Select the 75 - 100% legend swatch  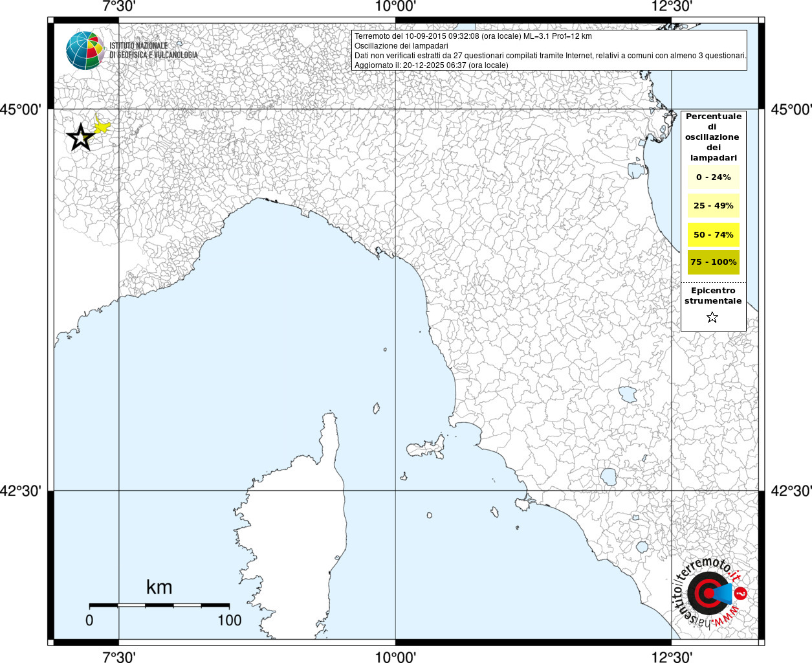pyautogui.click(x=713, y=262)
